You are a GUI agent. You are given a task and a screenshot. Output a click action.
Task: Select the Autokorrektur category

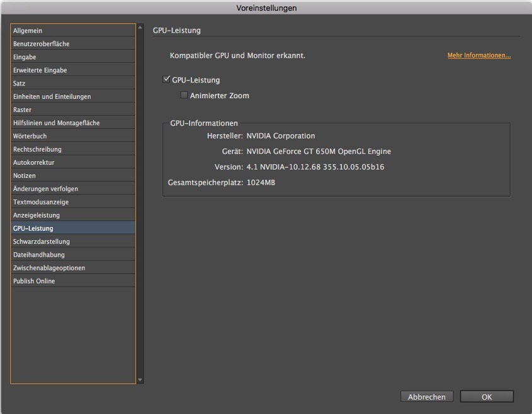point(73,163)
